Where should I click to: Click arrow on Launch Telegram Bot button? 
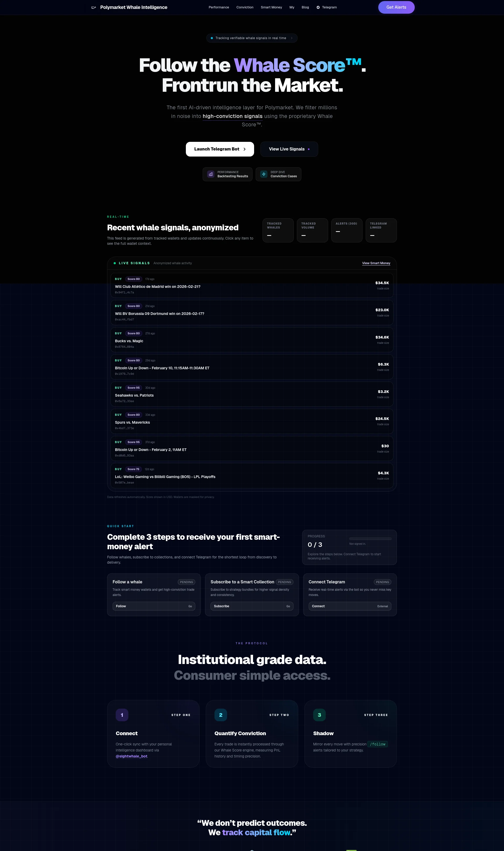click(x=245, y=149)
